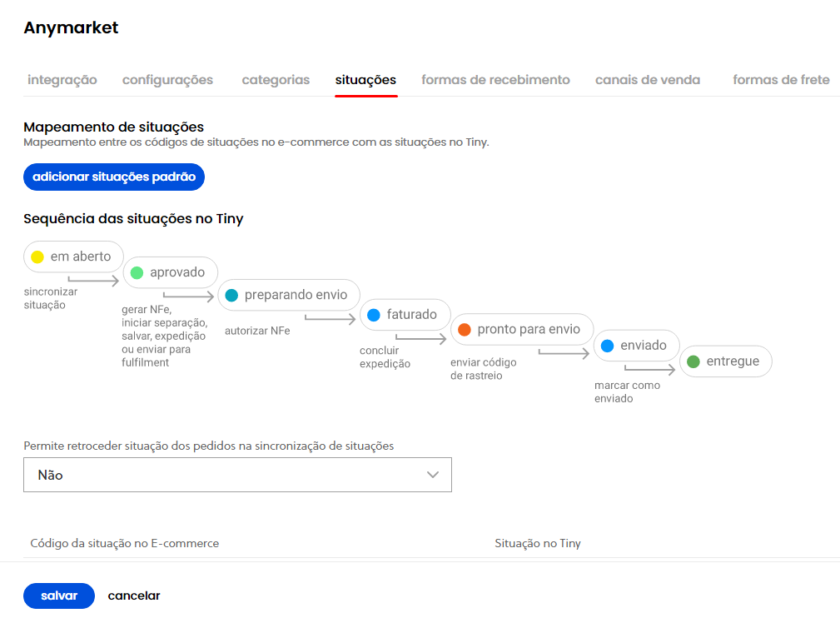
Task: Select the situações tab
Action: point(366,80)
